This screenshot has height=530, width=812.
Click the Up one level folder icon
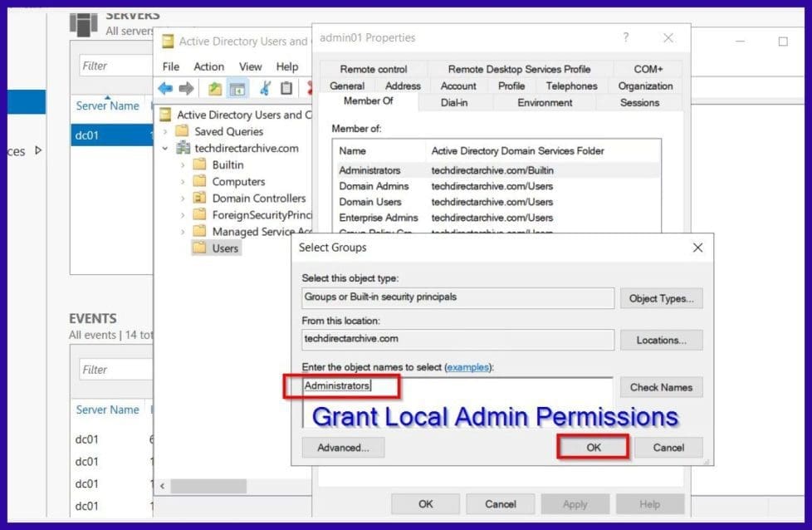pos(215,88)
